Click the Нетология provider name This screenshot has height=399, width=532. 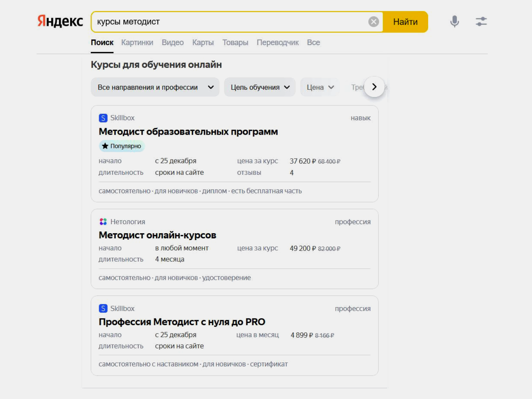128,222
